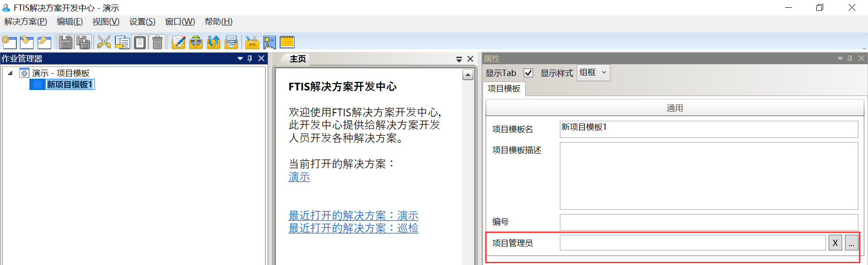Click the toolbox icon in toolbar
Screen dimensions: 868x265
click(x=252, y=43)
